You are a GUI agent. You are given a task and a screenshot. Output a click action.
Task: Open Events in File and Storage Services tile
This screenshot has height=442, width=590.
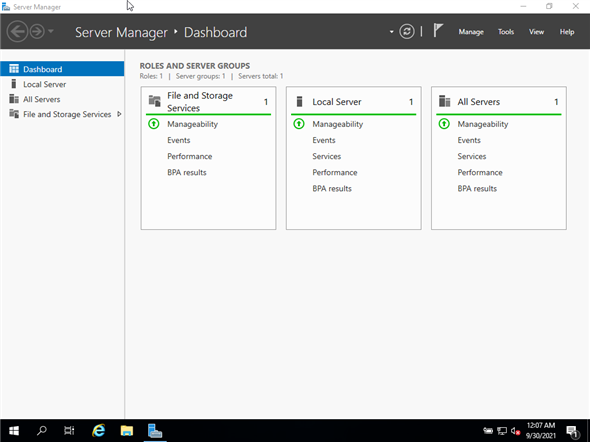pyautogui.click(x=179, y=140)
